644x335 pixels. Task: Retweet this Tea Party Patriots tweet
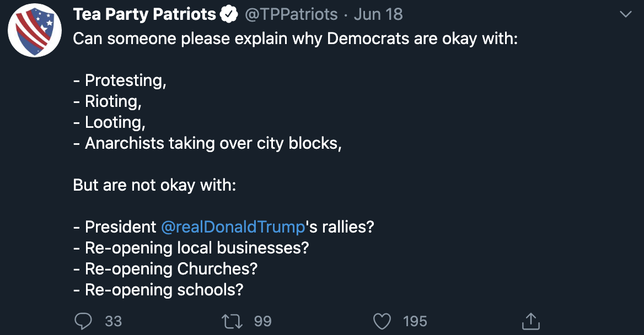(x=232, y=321)
